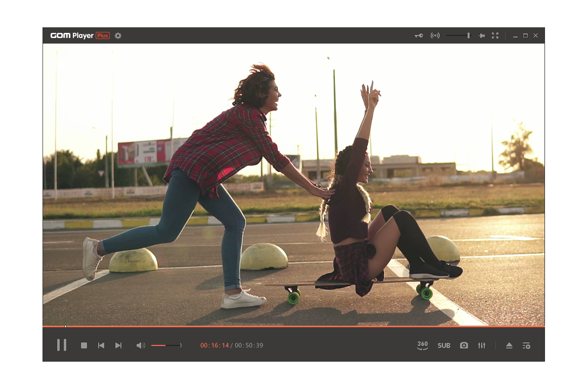This screenshot has width=588, height=389.
Task: Open the GOM Player settings gear
Action: point(117,35)
